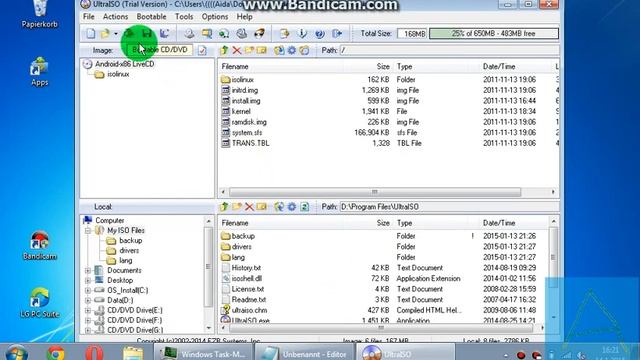
Task: Click the Save floppy disk toolbar icon
Action: 147,33
